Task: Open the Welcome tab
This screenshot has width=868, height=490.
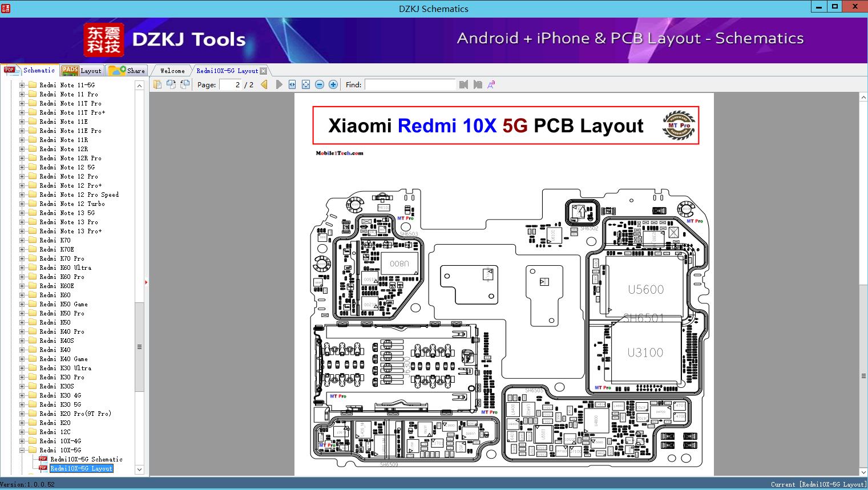Action: coord(171,70)
